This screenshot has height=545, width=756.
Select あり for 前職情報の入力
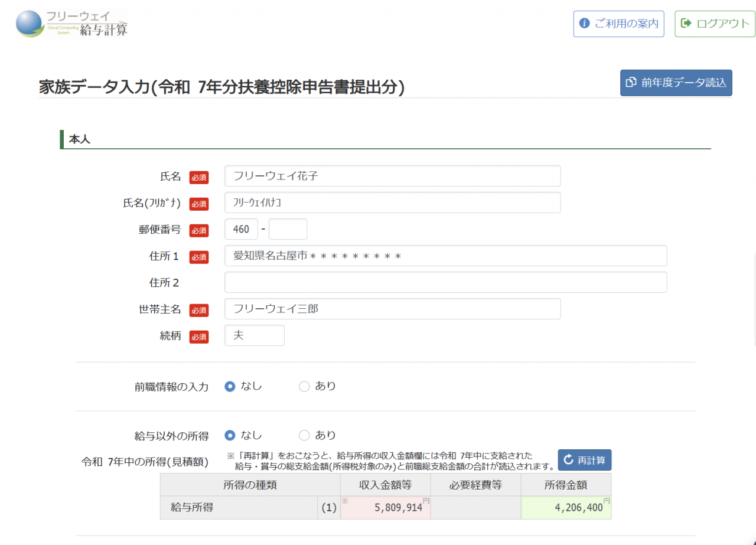click(304, 386)
